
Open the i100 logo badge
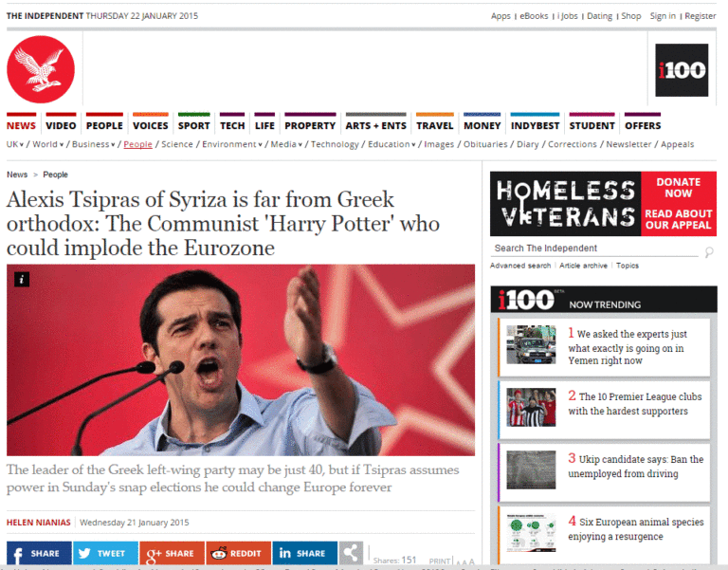click(682, 70)
